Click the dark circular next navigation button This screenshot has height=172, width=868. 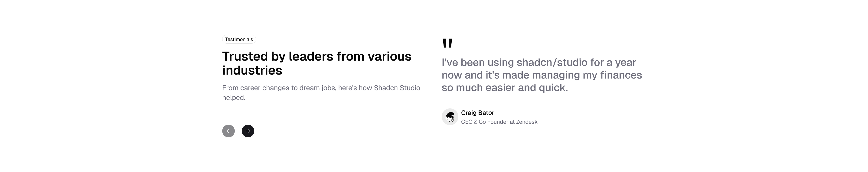(248, 131)
